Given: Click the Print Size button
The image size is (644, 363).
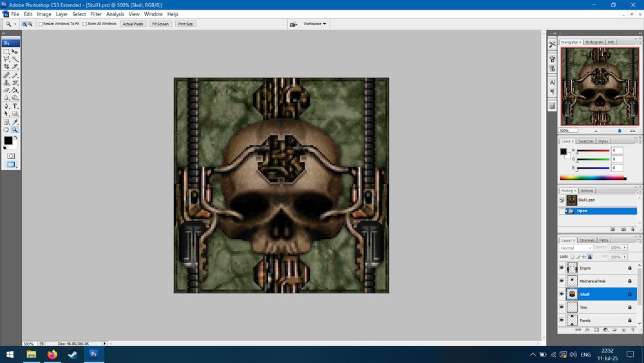Looking at the screenshot, I should click(185, 24).
